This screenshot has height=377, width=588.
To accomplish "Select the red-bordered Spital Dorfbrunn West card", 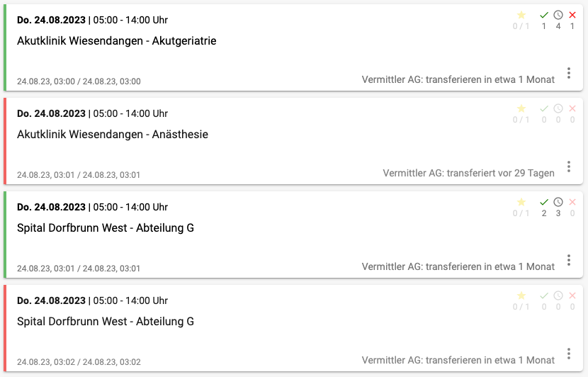I will coord(293,328).
